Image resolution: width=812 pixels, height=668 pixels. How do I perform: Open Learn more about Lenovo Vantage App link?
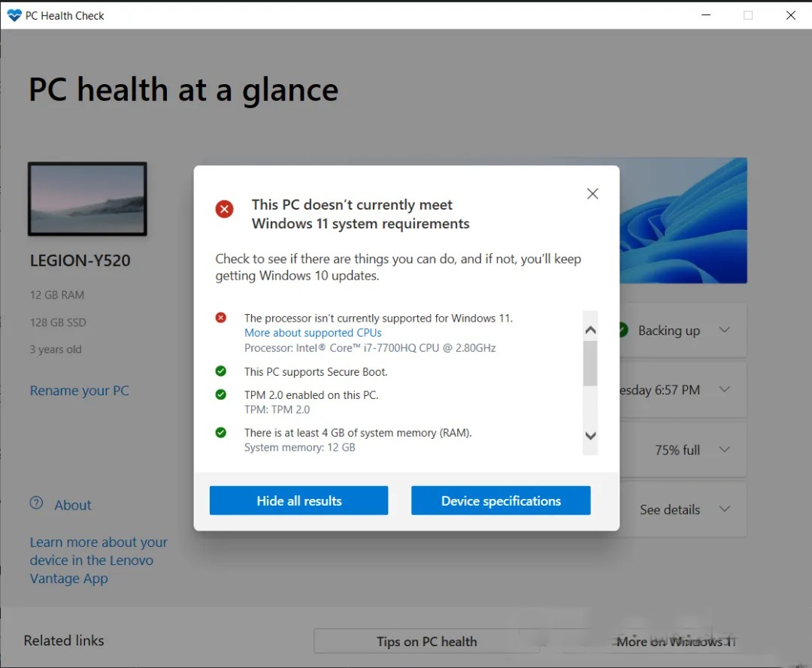98,561
